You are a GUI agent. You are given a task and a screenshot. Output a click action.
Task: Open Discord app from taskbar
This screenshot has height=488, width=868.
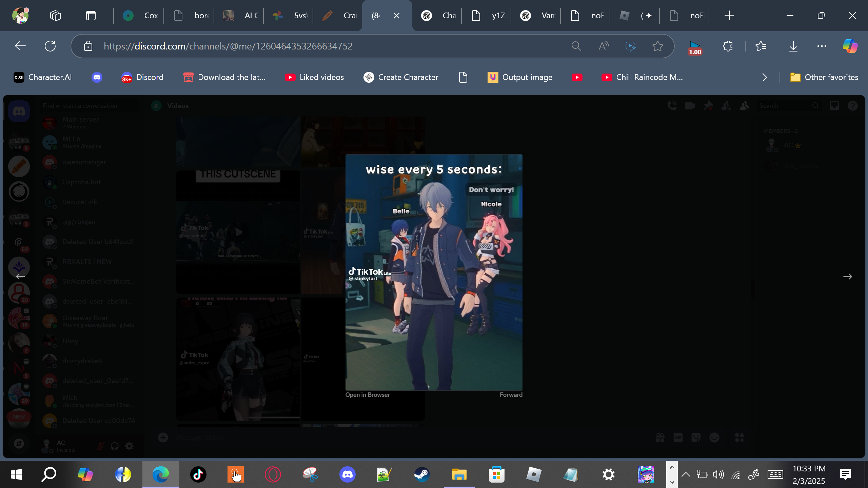pyautogui.click(x=347, y=474)
